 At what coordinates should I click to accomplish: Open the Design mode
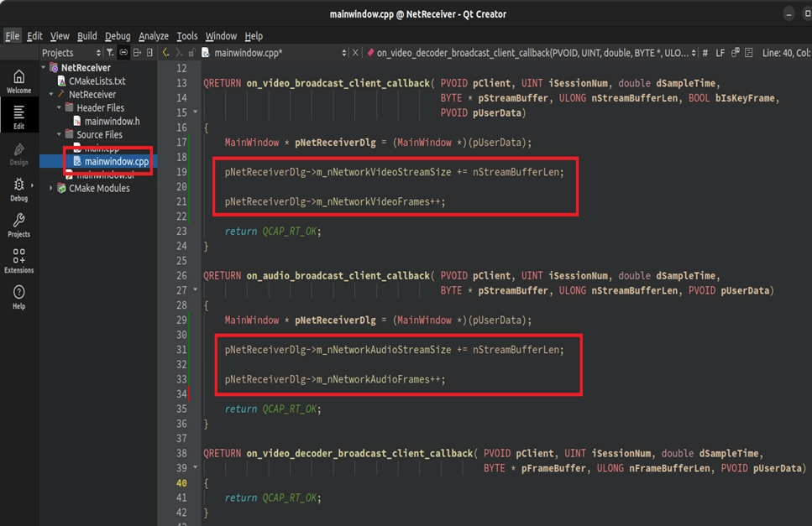point(19,154)
